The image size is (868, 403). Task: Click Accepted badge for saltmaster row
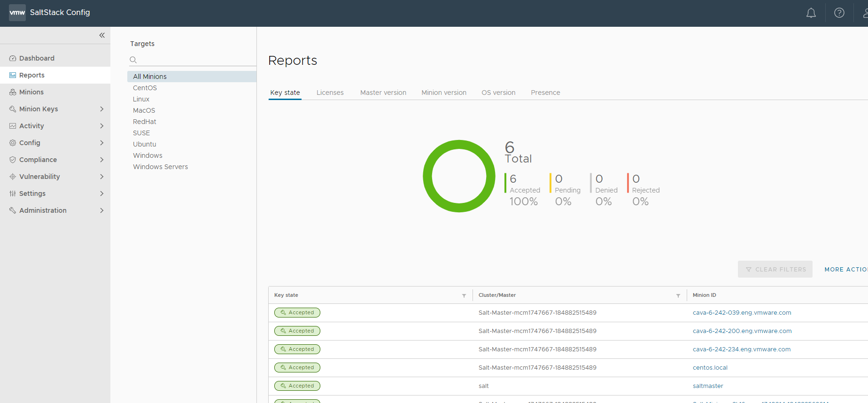(297, 386)
